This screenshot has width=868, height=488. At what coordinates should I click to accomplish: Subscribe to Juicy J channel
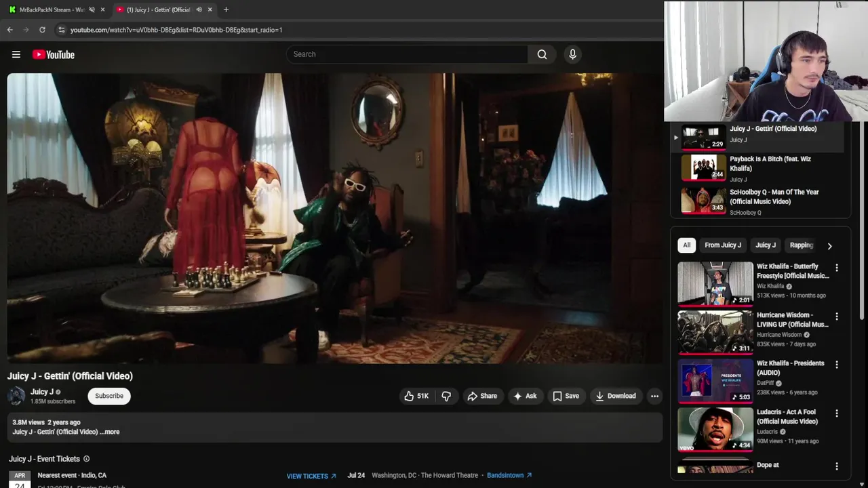109,396
